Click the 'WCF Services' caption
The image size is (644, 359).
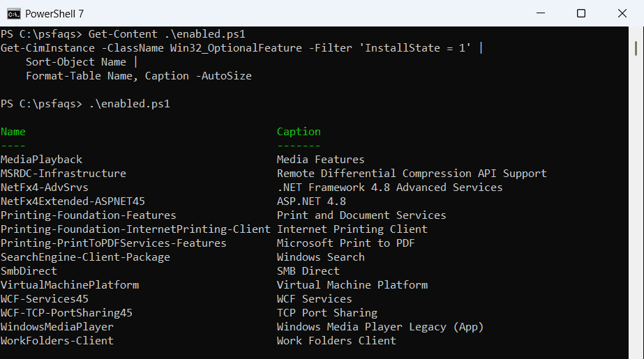pyautogui.click(x=314, y=299)
